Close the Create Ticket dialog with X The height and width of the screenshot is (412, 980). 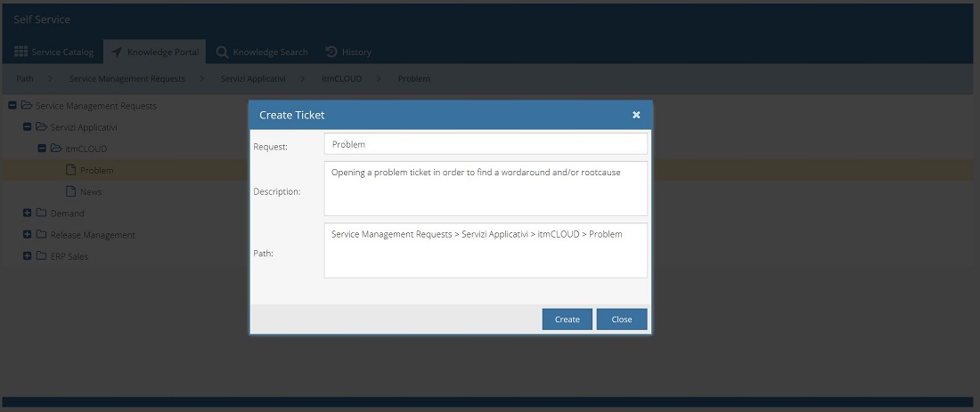[x=636, y=115]
